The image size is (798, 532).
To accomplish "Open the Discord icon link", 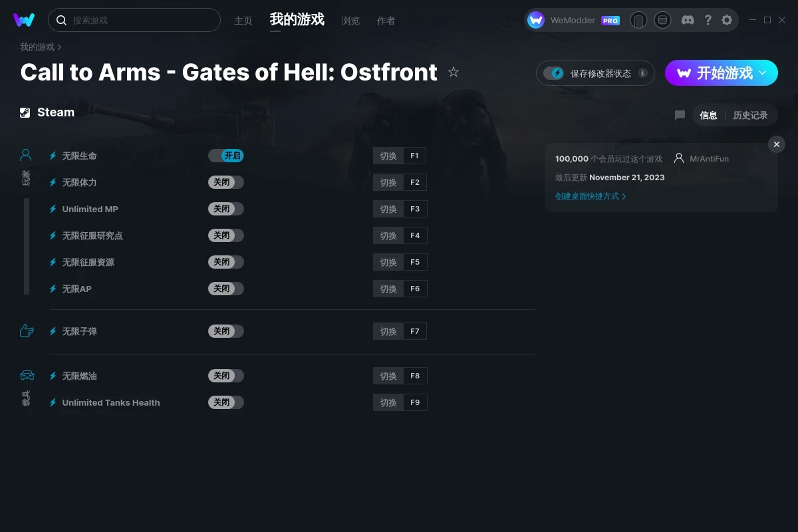I will coord(688,20).
